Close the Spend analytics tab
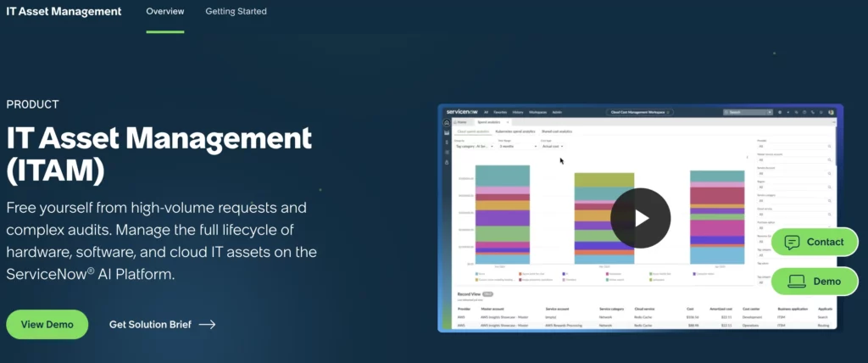 [x=508, y=122]
